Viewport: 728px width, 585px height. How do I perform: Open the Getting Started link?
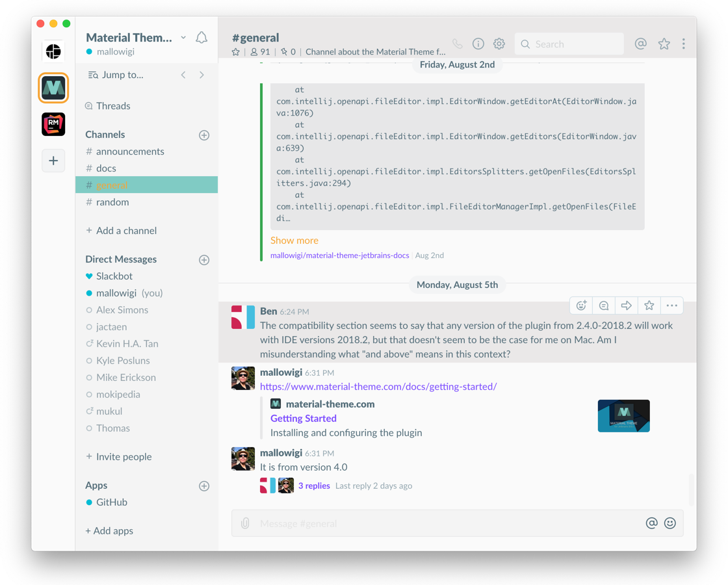pos(303,418)
